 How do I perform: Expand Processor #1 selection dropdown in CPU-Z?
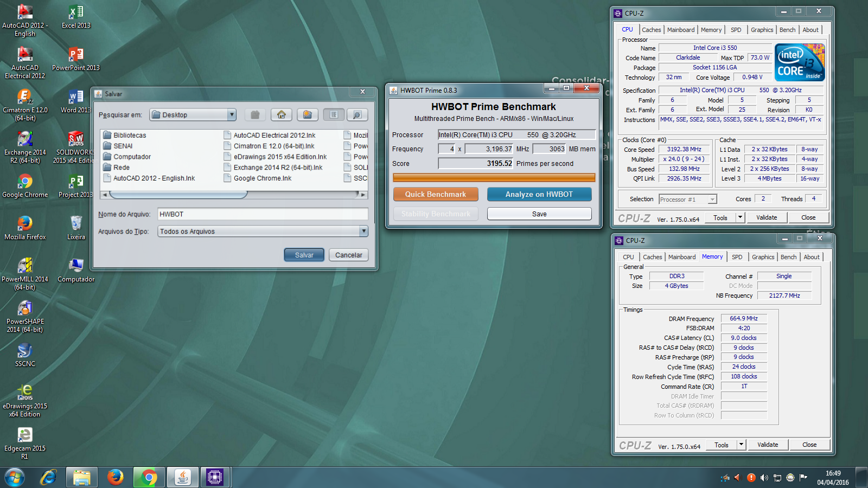pos(712,200)
